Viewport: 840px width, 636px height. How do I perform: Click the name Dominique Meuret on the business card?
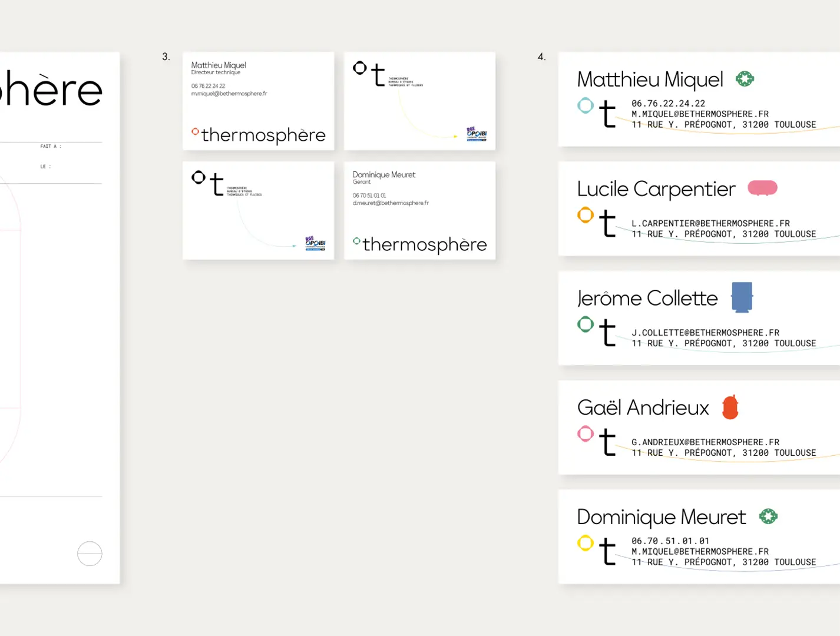[x=384, y=174]
